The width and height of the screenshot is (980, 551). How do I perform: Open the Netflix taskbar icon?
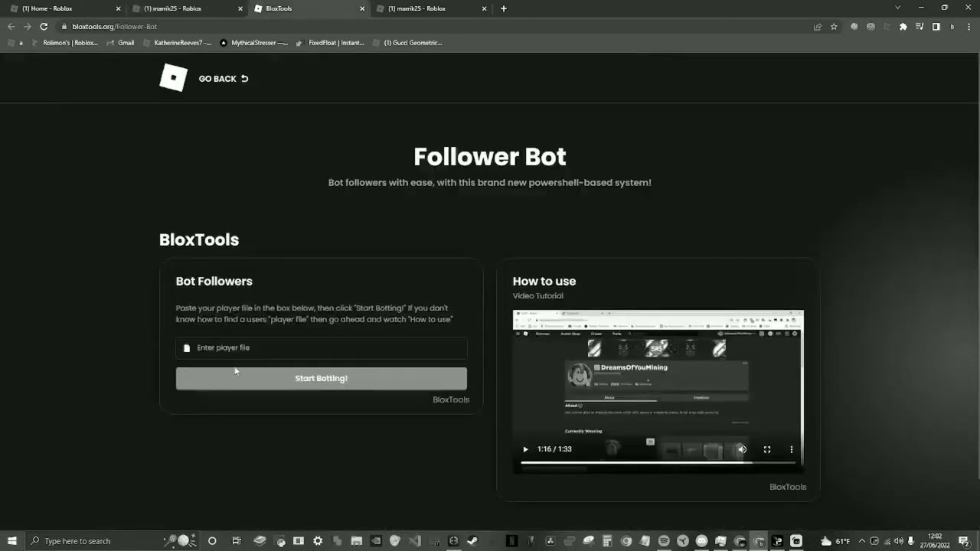[x=511, y=541]
